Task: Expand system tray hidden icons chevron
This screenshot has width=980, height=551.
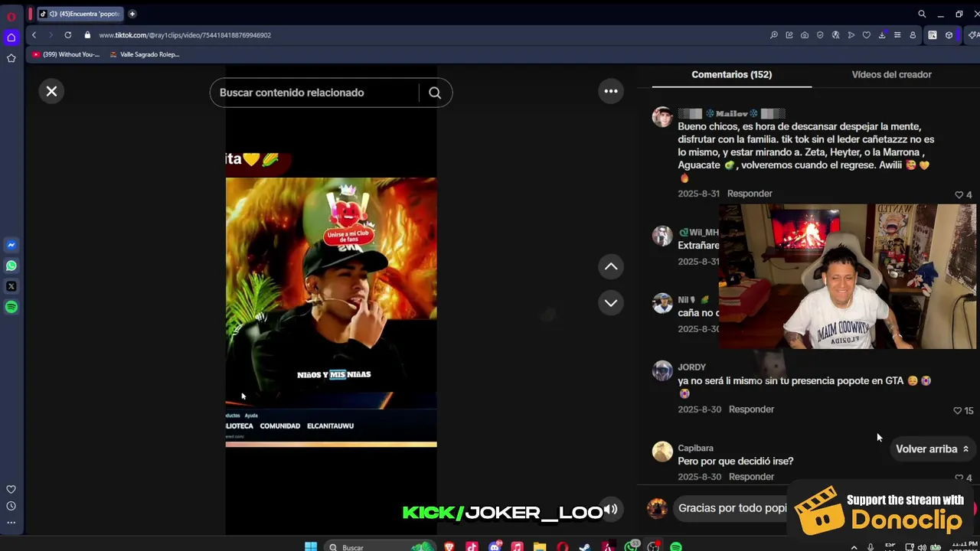Action: click(x=854, y=547)
